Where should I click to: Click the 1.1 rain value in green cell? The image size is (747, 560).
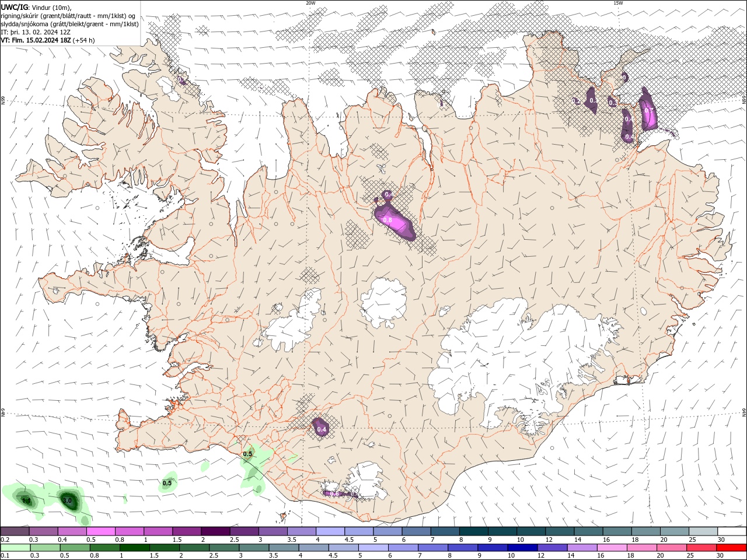click(26, 501)
